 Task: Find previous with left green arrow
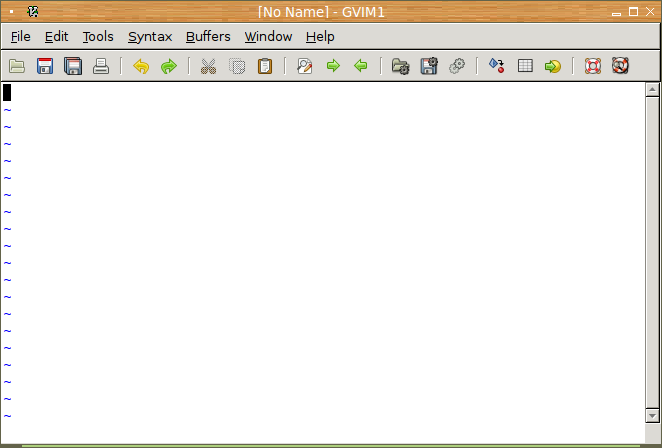(x=361, y=66)
